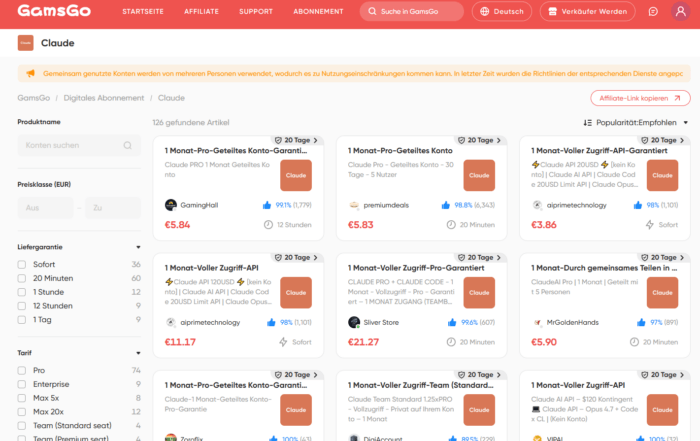Screen dimensions: 700x441
Task: Open 1 Monat-Voller Zugriff-Pro-Garantiert listing
Action: 416,268
